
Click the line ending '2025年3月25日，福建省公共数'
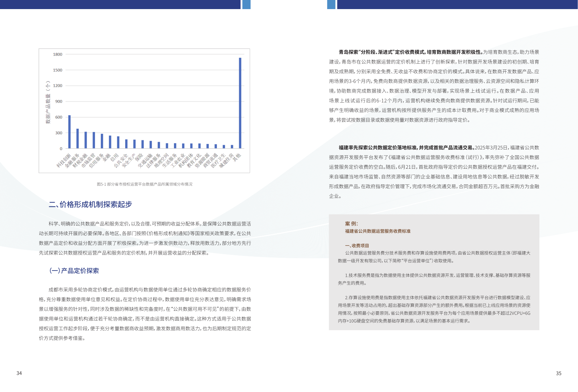pos(439,148)
